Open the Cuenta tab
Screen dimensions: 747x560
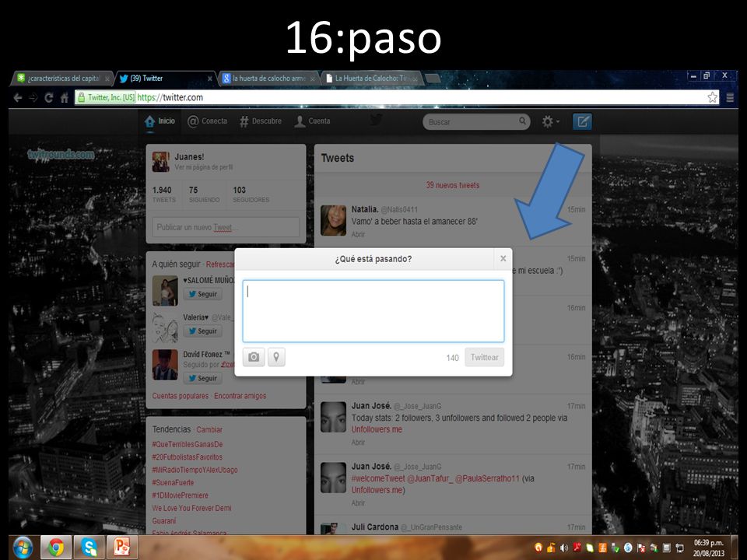point(313,121)
